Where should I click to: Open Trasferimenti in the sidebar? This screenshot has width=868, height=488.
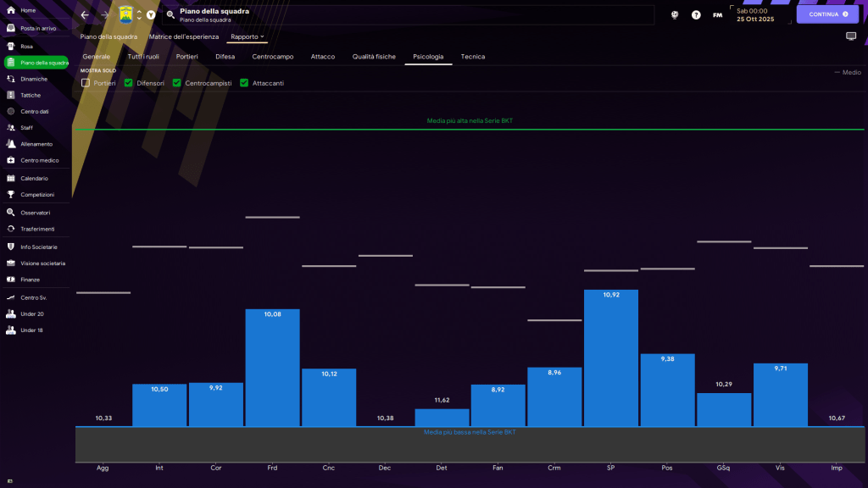pyautogui.click(x=37, y=229)
